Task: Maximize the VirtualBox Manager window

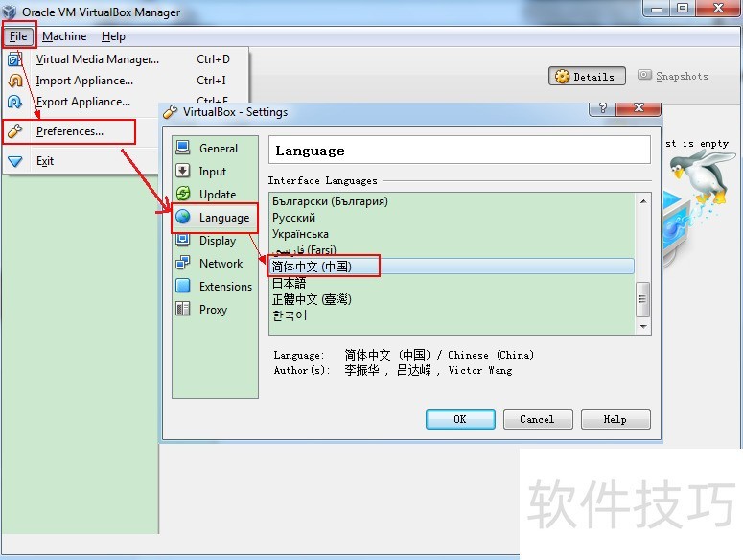Action: coord(683,9)
